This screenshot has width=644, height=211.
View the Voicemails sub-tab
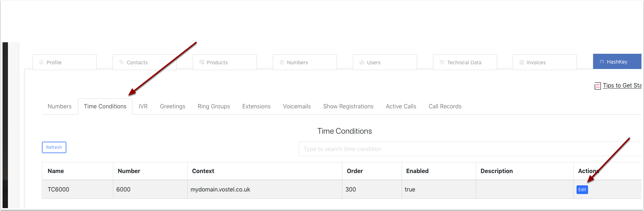pos(297,106)
